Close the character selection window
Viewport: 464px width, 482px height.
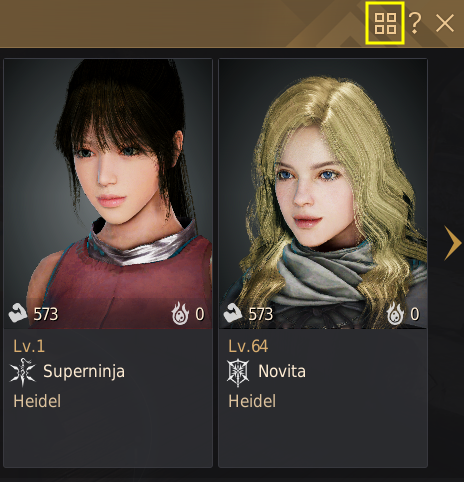coord(445,23)
